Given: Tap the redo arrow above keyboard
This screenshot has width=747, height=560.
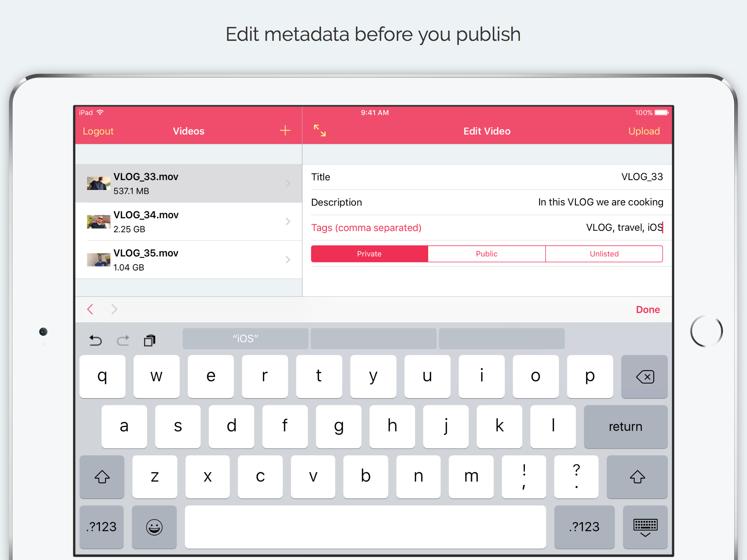Looking at the screenshot, I should 123,340.
